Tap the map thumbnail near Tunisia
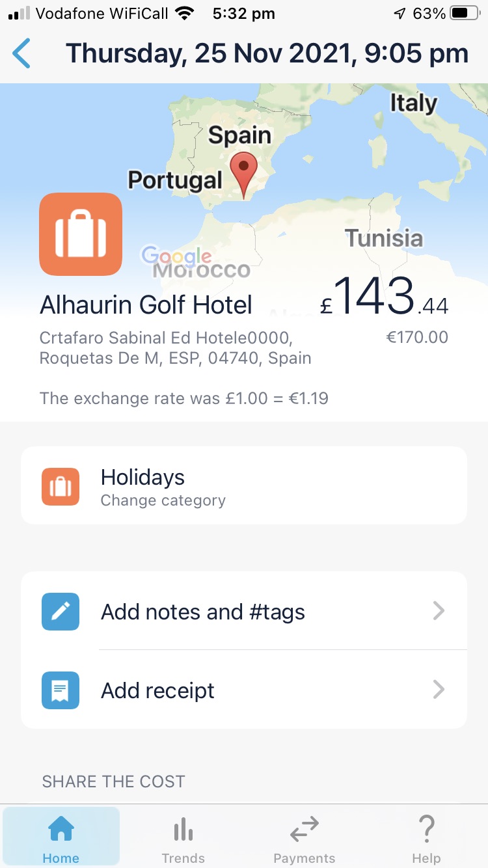The height and width of the screenshot is (868, 488). [384, 238]
